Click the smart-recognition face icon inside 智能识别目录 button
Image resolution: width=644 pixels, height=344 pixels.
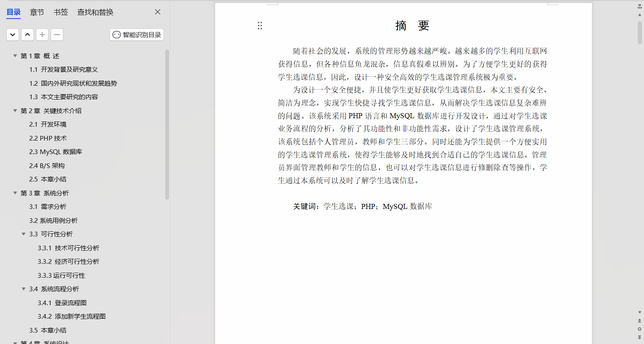pos(117,35)
